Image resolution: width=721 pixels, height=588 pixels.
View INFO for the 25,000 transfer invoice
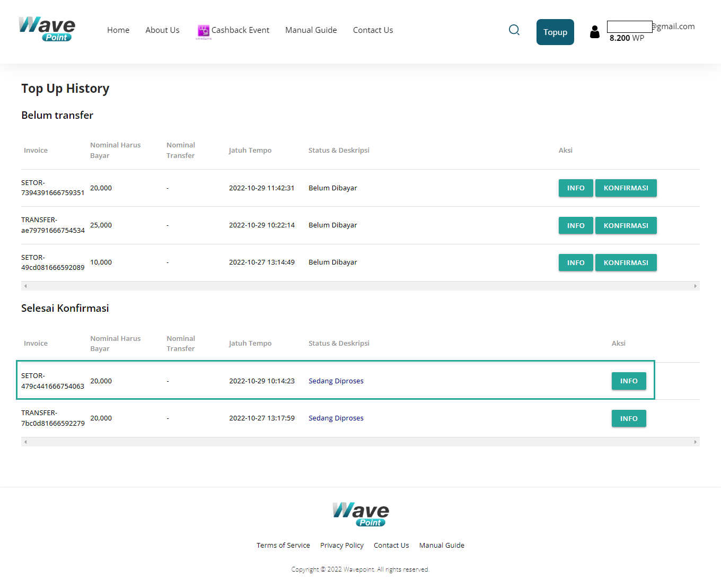[x=575, y=225]
